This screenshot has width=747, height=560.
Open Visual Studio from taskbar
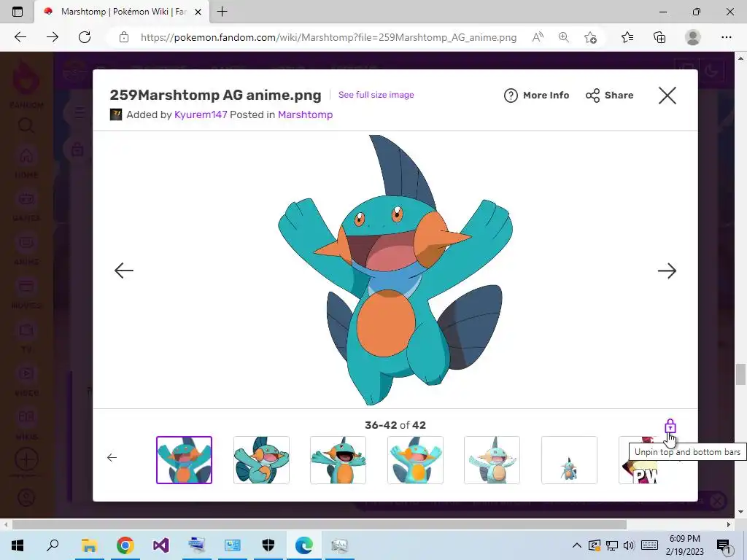(160, 545)
